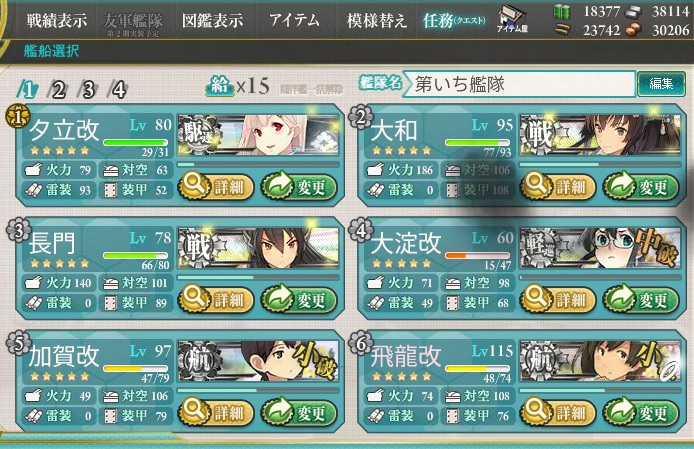Open the 戦績表示 records menu

pos(56,20)
